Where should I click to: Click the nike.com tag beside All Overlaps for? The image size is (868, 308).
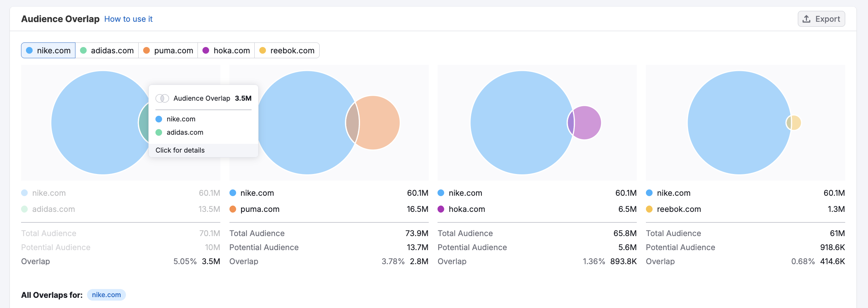click(106, 295)
